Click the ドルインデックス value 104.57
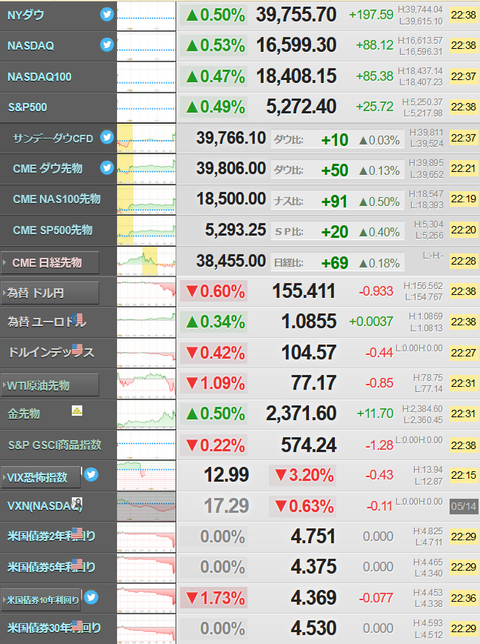 click(309, 352)
